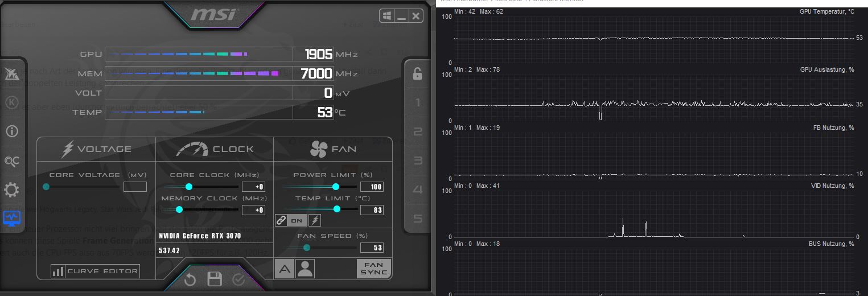The image size is (868, 296).
Task: Click the save profile floppy icon
Action: tap(215, 279)
